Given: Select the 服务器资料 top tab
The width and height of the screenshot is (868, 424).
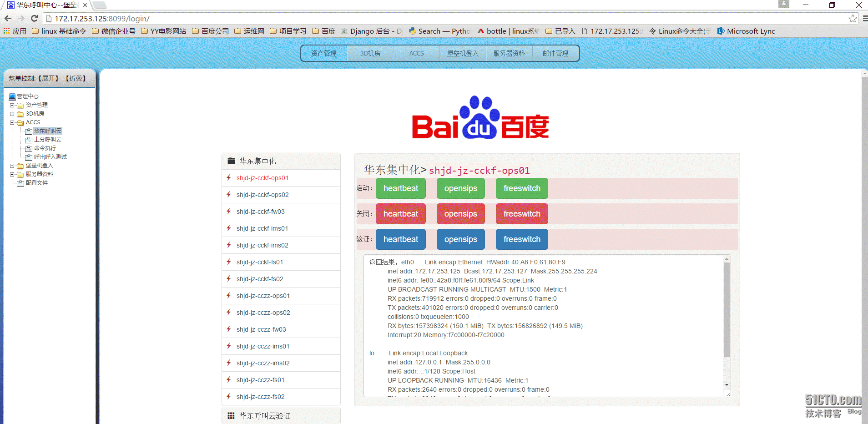Looking at the screenshot, I should 510,53.
